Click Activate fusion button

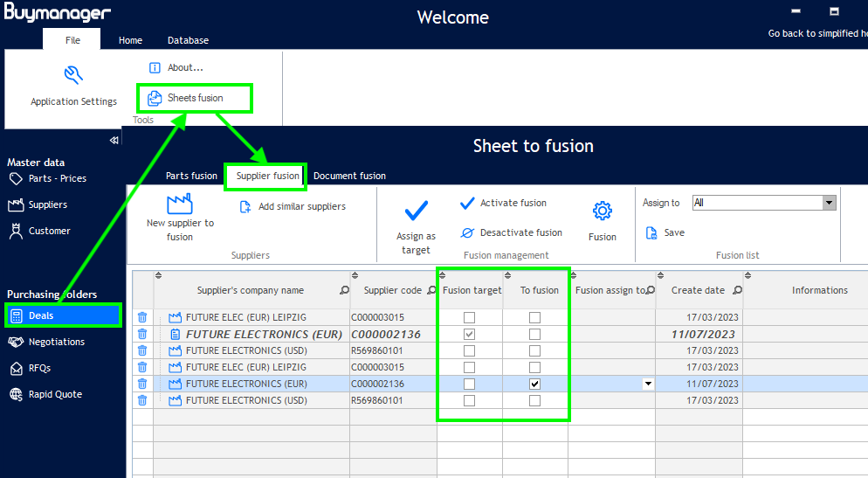503,203
